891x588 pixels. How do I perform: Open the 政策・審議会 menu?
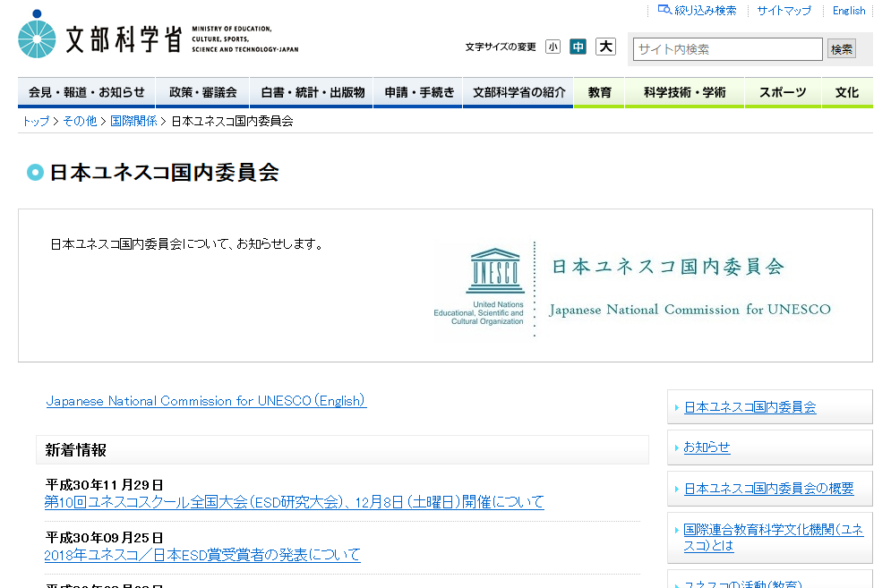(x=203, y=92)
